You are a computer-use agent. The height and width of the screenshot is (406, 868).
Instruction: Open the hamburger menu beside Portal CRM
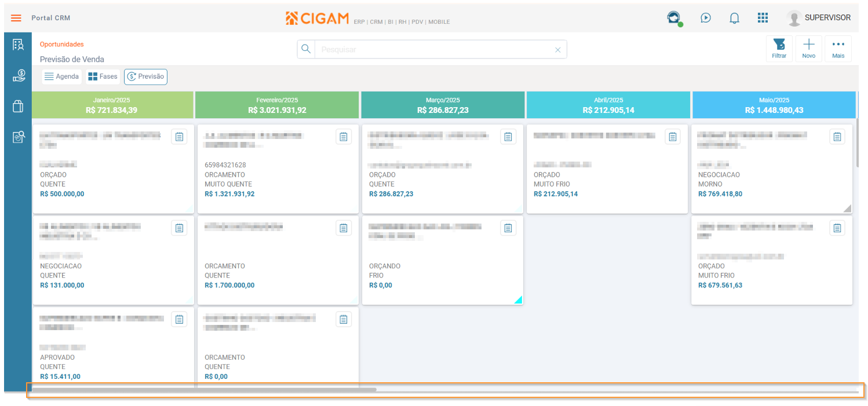click(16, 18)
